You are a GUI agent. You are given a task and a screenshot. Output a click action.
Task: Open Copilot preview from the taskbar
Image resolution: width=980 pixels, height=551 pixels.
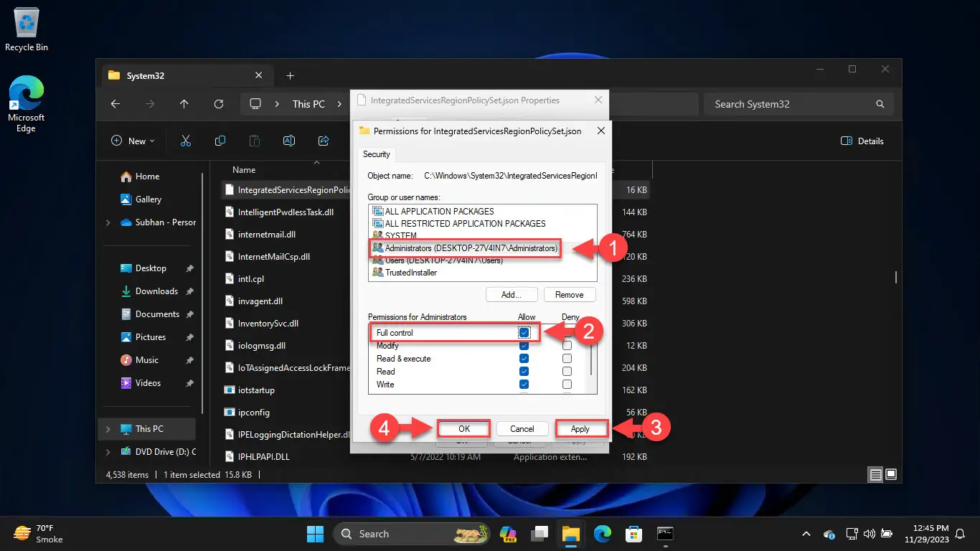click(509, 534)
